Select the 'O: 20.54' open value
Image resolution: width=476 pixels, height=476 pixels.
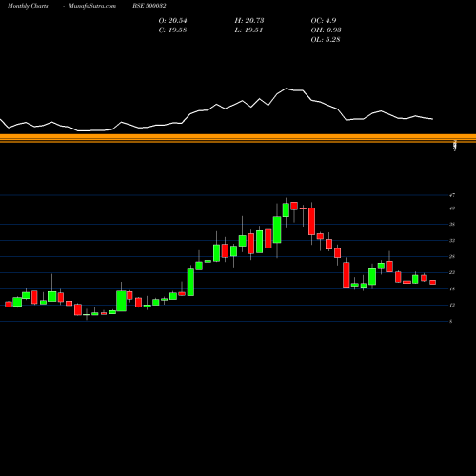tap(172, 21)
